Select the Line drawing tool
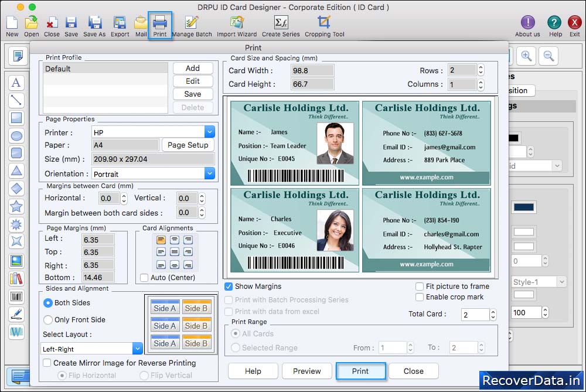586x392 pixels. click(x=16, y=100)
